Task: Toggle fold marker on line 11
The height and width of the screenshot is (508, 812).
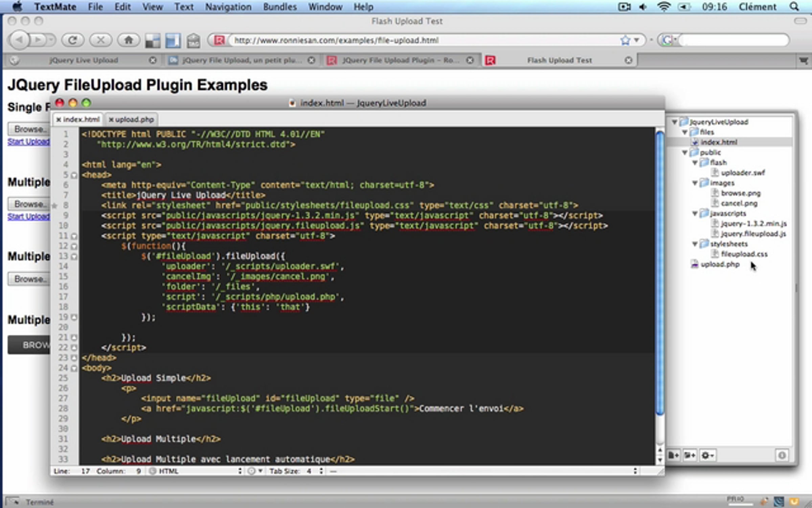Action: point(74,236)
